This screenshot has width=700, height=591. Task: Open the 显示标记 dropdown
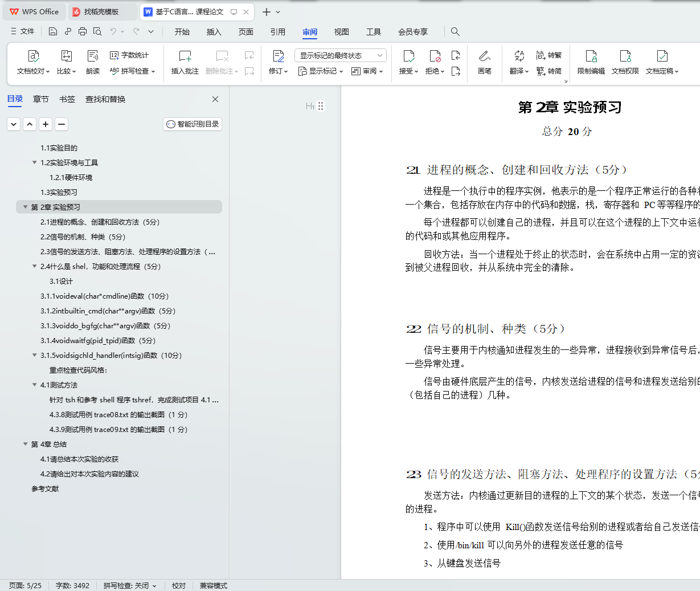tap(321, 71)
